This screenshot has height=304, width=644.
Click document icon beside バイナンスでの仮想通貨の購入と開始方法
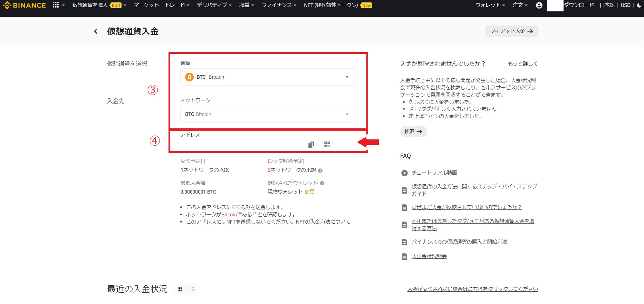tap(404, 242)
